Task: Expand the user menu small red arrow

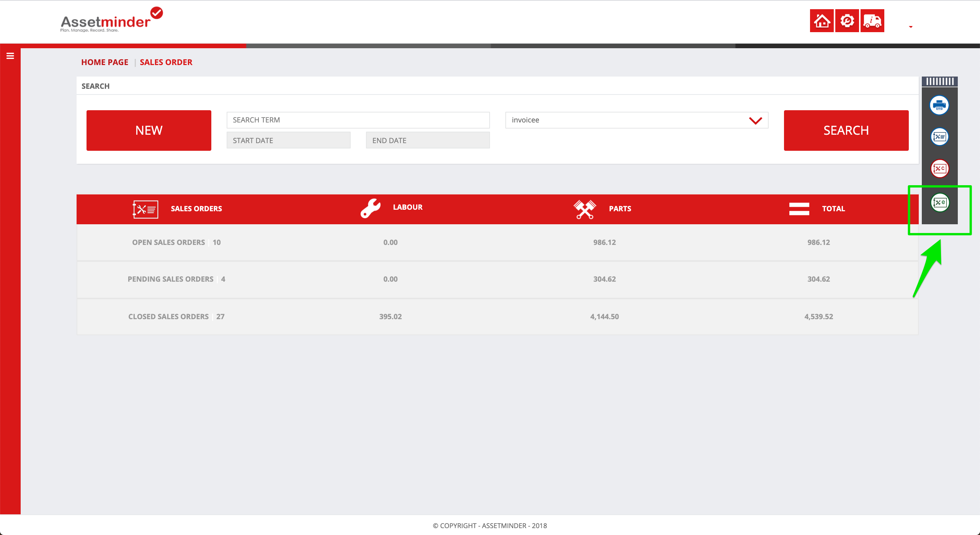Action: pos(911,26)
